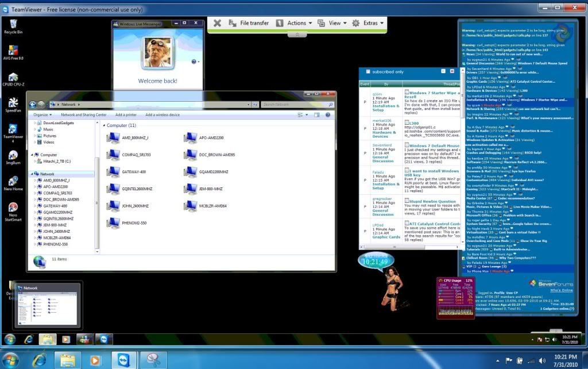Open Who's Online link in SevenForums gadget
Screen dimensions: 588x369
click(562, 290)
